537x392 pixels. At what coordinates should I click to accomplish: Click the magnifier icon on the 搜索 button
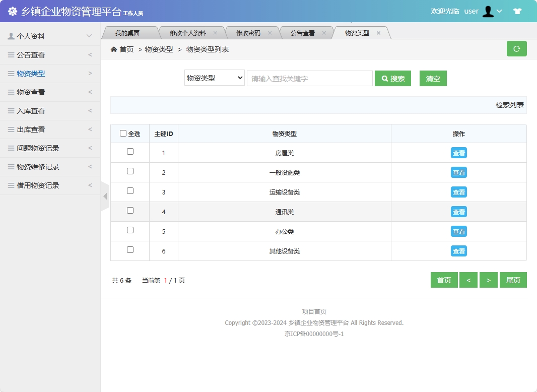point(384,78)
